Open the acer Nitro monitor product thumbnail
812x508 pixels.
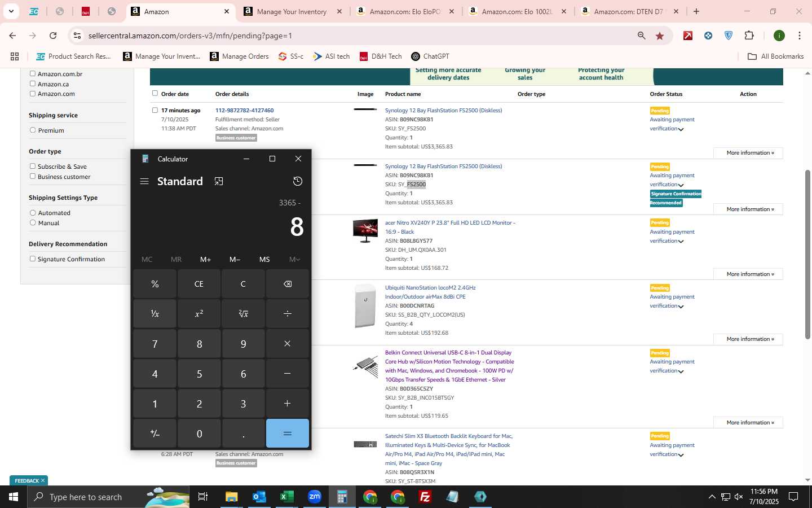click(365, 231)
